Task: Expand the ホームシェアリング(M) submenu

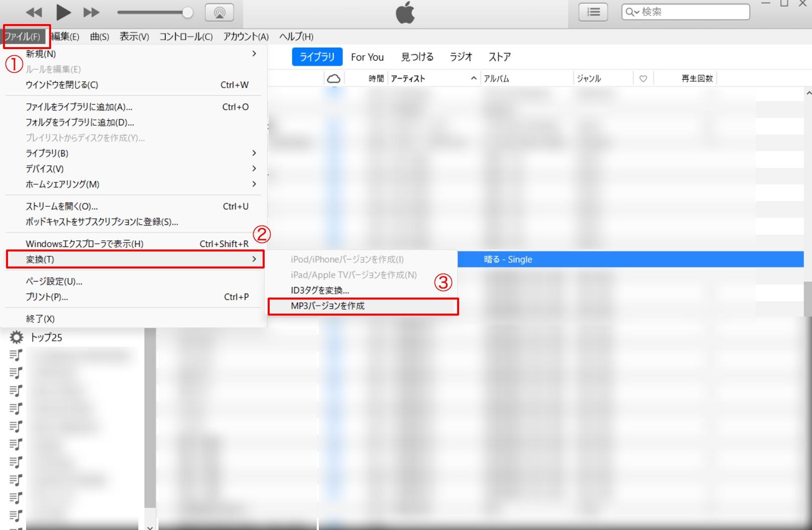Action: coord(134,184)
